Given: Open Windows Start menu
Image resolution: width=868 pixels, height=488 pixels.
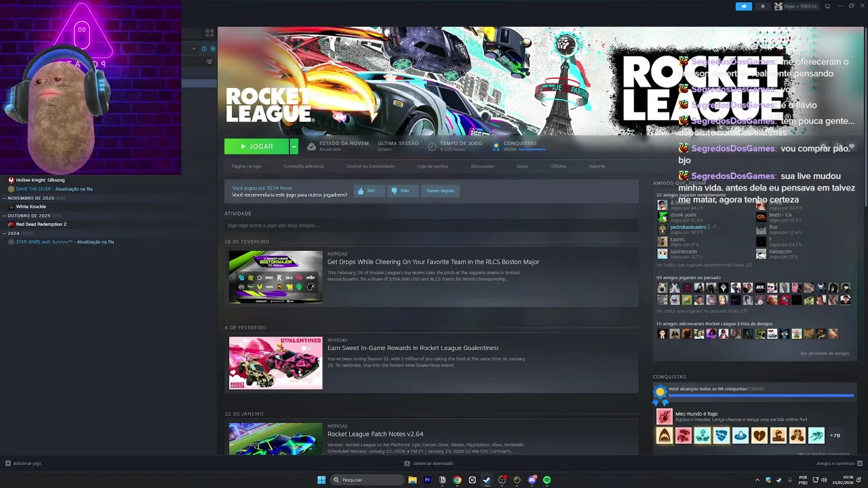Looking at the screenshot, I should point(321,480).
